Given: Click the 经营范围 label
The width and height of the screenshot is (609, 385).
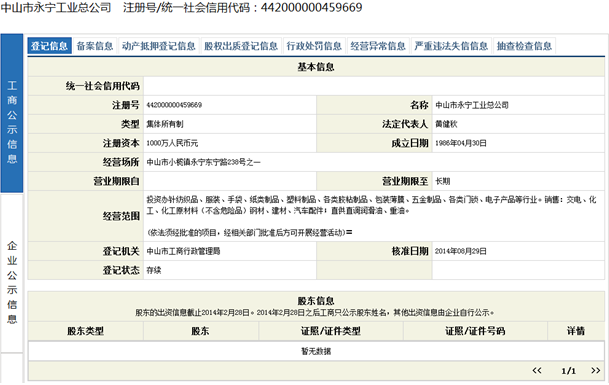Looking at the screenshot, I should pos(121,216).
